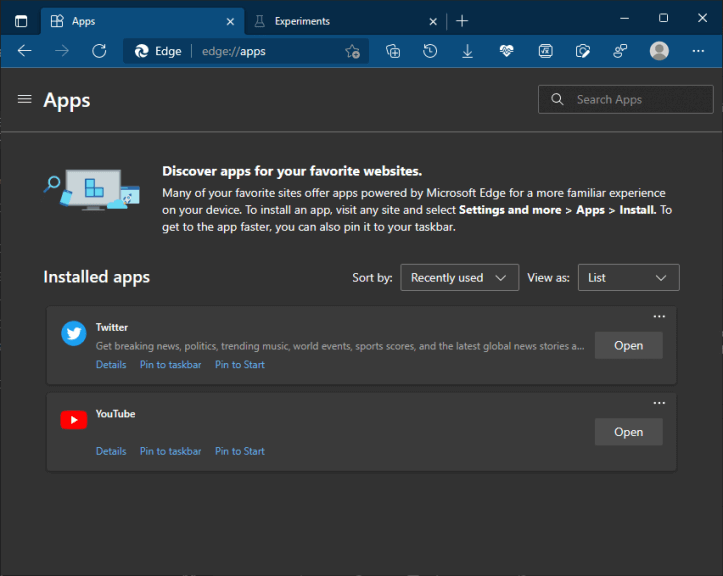This screenshot has height=576, width=723.
Task: Pin YouTube to Start
Action: point(240,451)
